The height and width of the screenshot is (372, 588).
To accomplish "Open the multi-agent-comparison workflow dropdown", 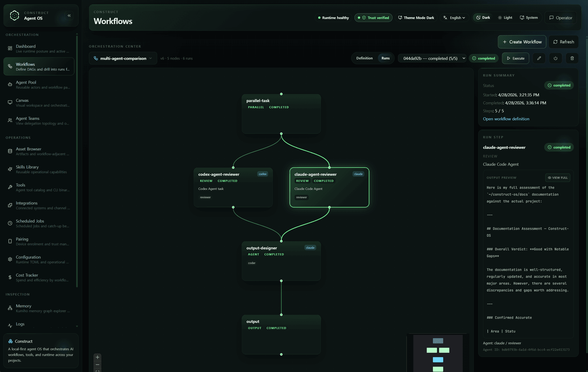I will [123, 58].
